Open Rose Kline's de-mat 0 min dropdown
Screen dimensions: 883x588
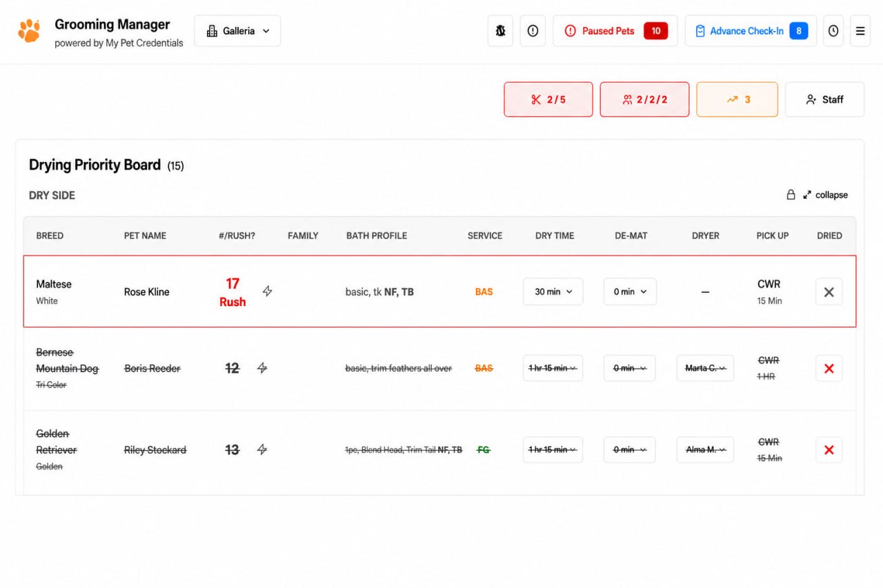click(630, 292)
